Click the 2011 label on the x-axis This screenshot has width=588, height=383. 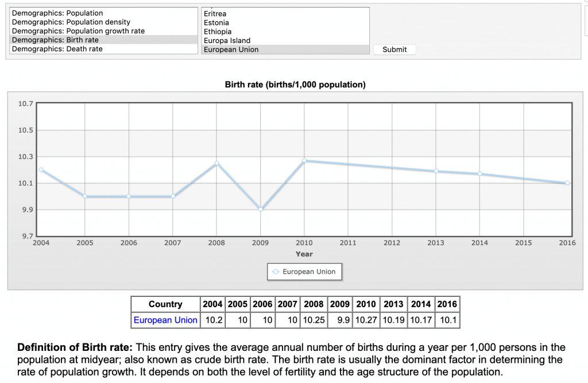(x=348, y=243)
